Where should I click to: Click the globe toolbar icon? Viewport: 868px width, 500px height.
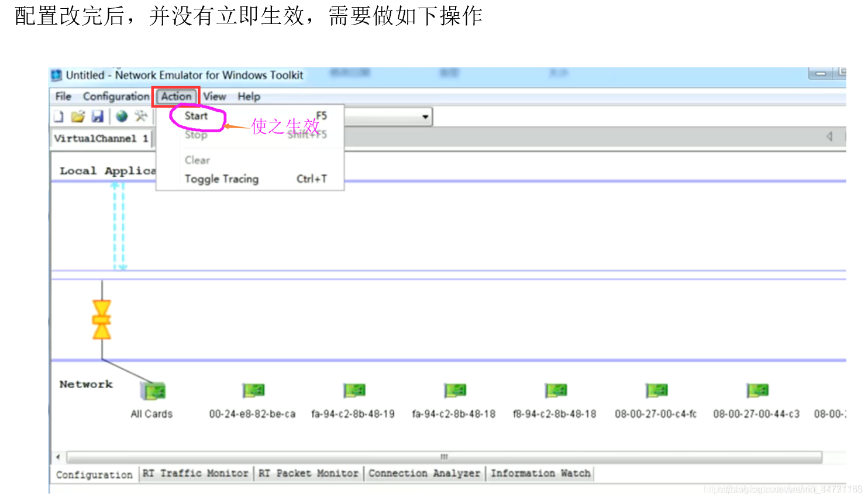(122, 117)
